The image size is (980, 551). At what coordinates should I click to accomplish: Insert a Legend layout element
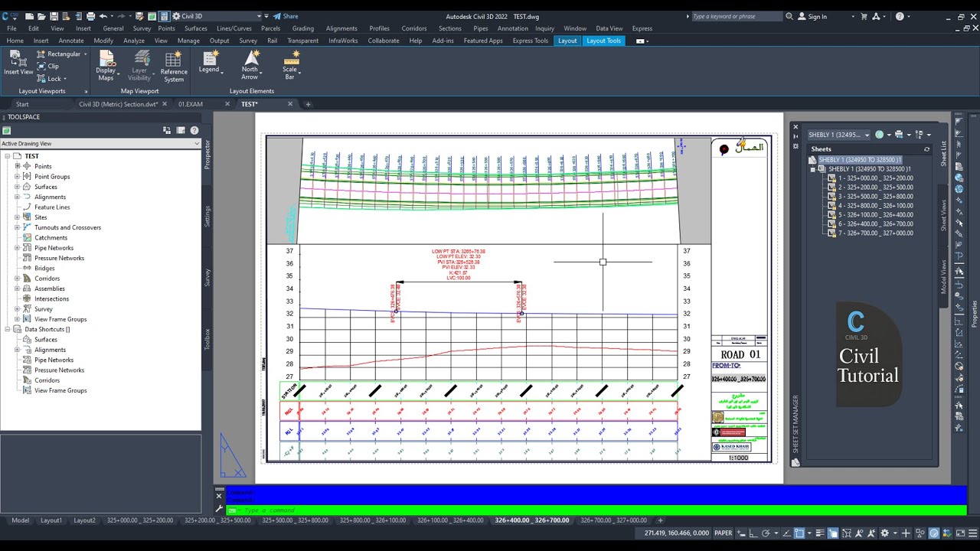210,62
